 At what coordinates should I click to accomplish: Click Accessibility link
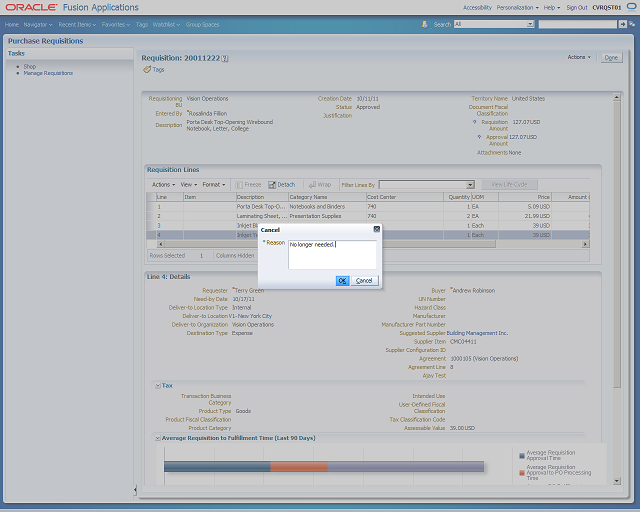(477, 7)
